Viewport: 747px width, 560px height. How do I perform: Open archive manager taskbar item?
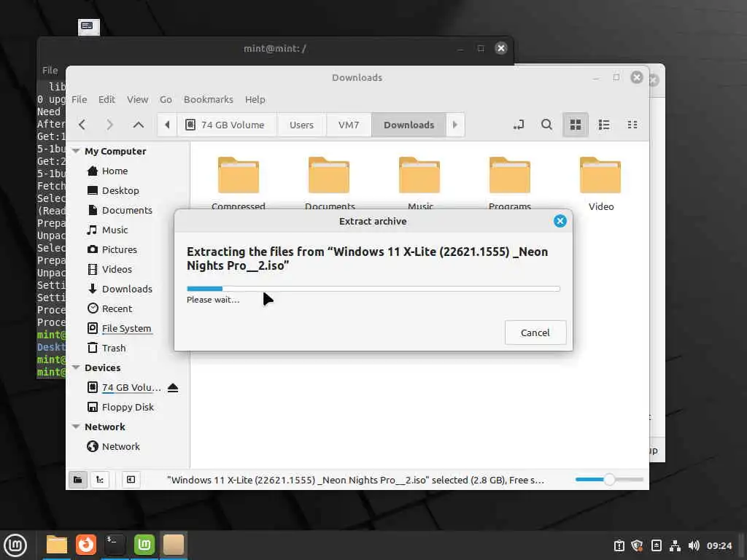click(x=174, y=545)
